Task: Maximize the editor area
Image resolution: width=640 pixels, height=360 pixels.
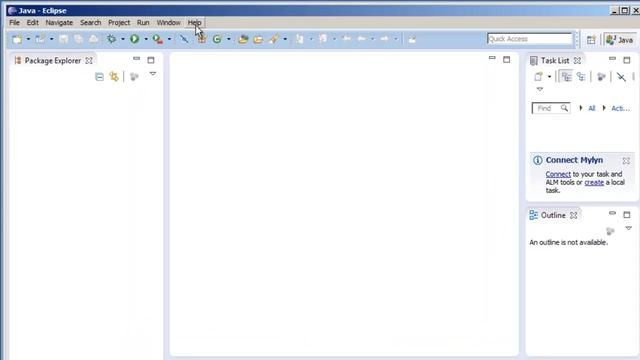Action: tap(507, 60)
